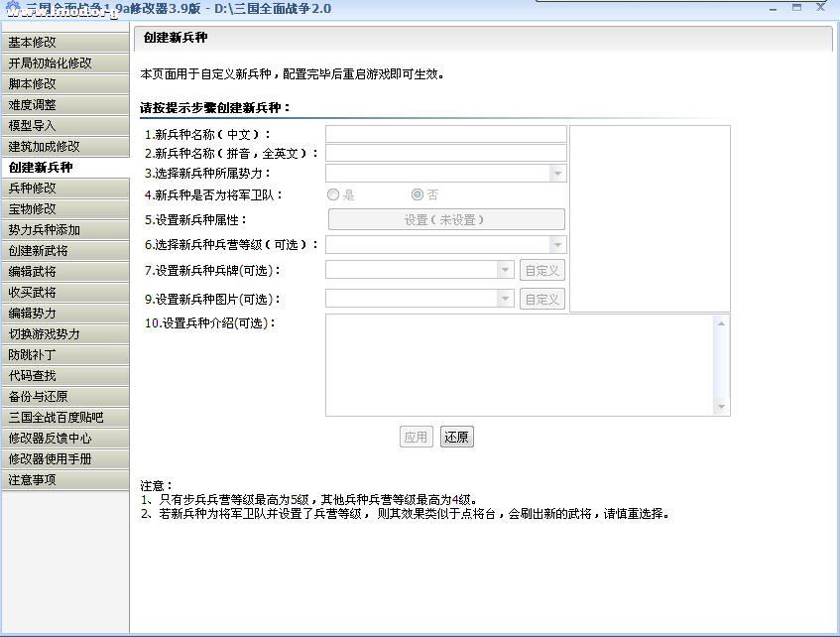Screen dimensions: 840x637
Task: Expand 设置新兵种兵牌 dropdown
Action: click(506, 270)
